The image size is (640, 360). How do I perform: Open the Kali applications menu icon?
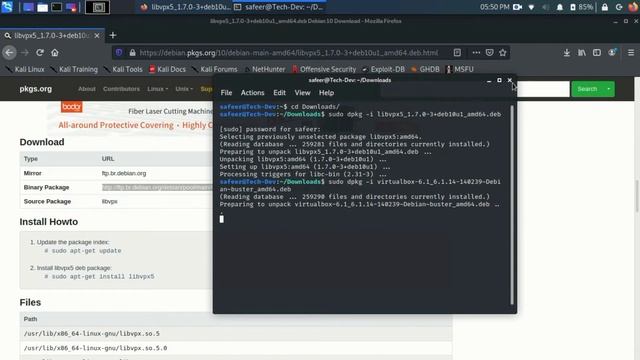(x=7, y=7)
